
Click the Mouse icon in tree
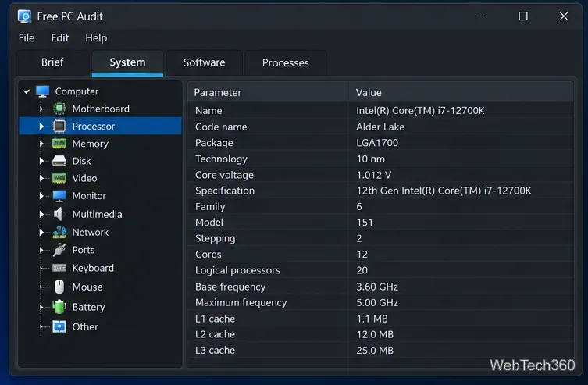[59, 287]
